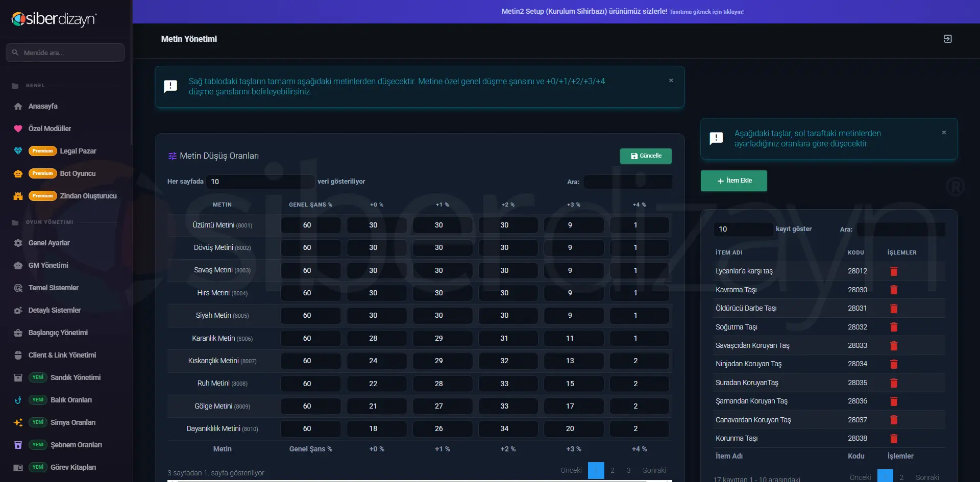Click the Genel Ayarlar gear icon
This screenshot has height=482, width=980.
18,243
